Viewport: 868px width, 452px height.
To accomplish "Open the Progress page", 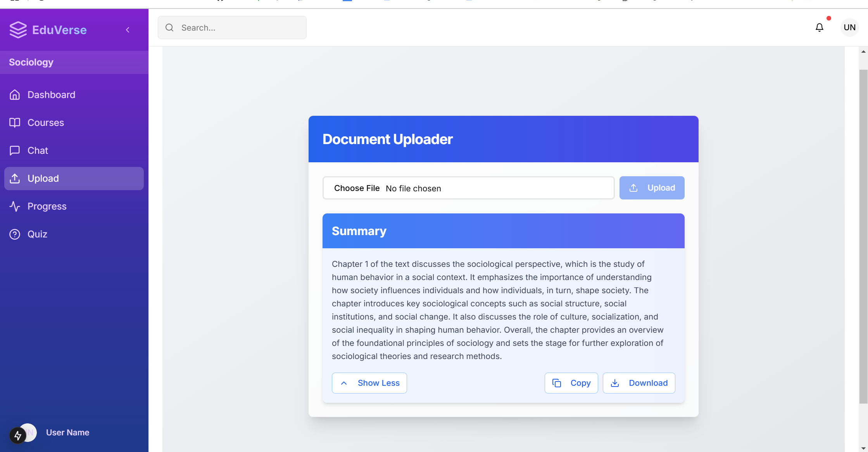I will (x=47, y=206).
